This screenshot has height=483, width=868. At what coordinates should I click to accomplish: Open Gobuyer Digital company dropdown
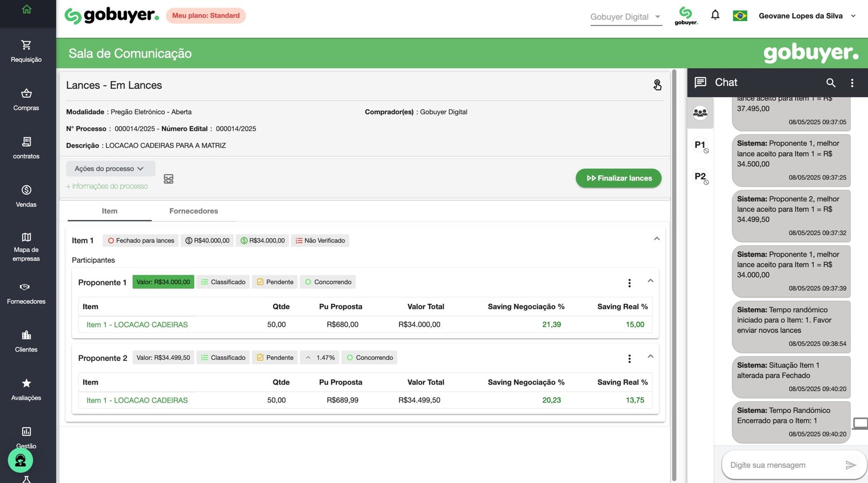[626, 17]
